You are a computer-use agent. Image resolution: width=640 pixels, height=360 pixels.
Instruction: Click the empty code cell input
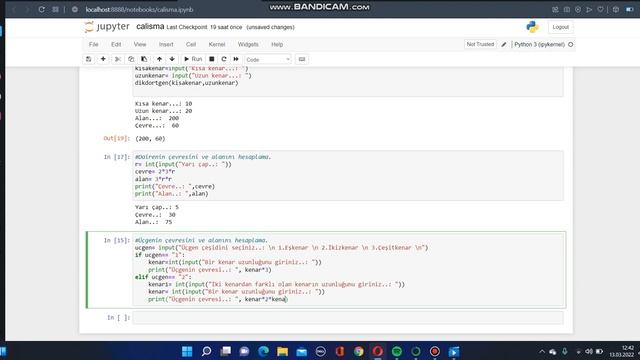[348, 318]
